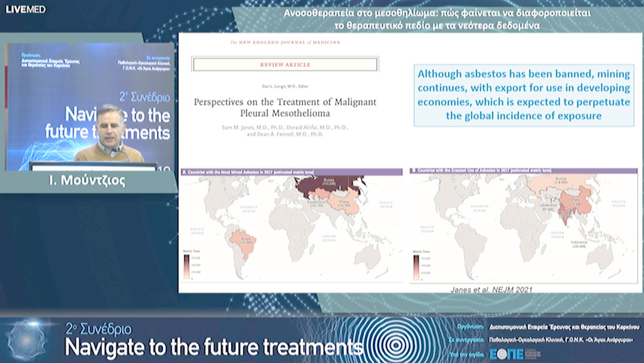
Task: Click the LIVEMED logo in the corner
Action: tap(26, 9)
